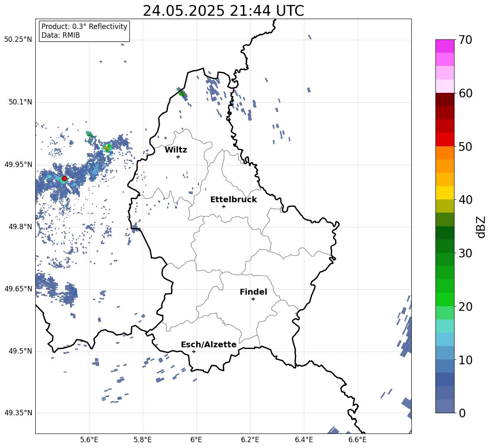491x448 pixels.
Task: Click the timestamp title 24.05.2025 21:44 UTC
Action: point(223,11)
